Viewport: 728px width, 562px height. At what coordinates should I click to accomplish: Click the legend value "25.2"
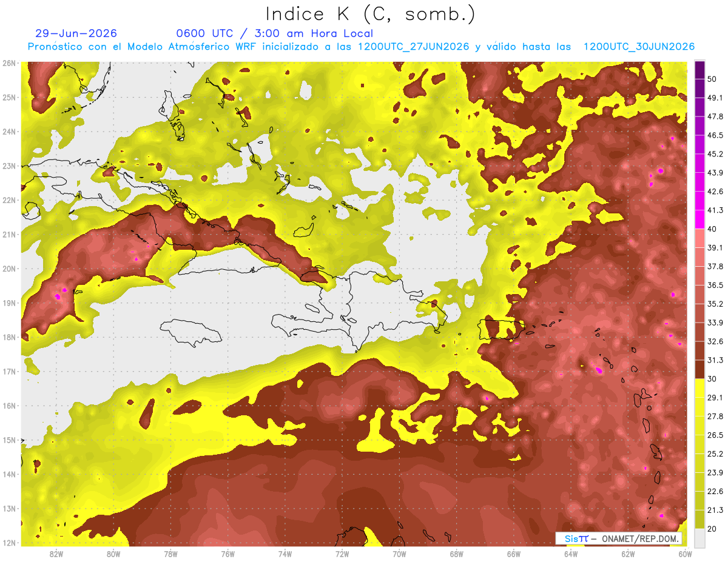(715, 454)
